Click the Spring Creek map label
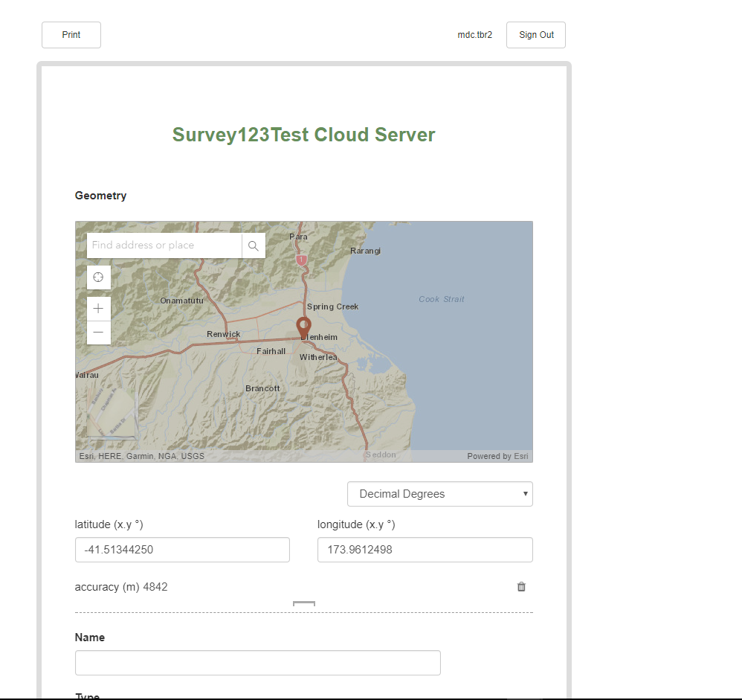742x700 pixels. click(x=332, y=307)
